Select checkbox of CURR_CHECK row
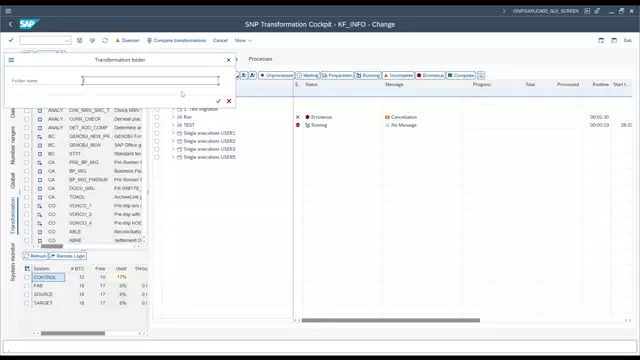Screen dimensions: 640x360 [27, 119]
